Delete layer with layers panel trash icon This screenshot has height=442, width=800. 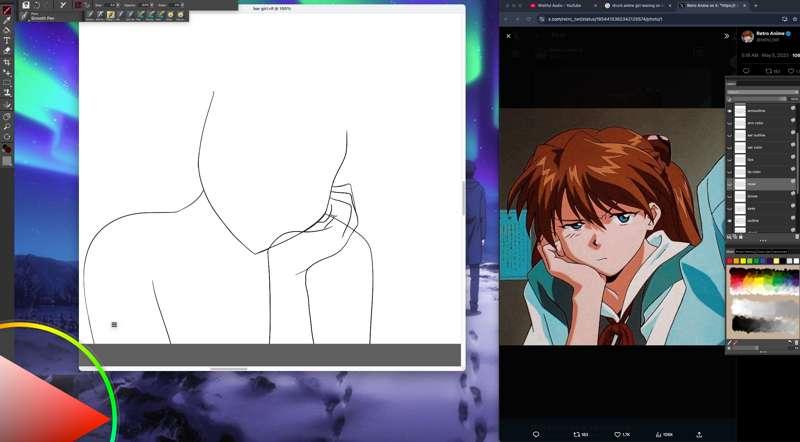point(796,237)
